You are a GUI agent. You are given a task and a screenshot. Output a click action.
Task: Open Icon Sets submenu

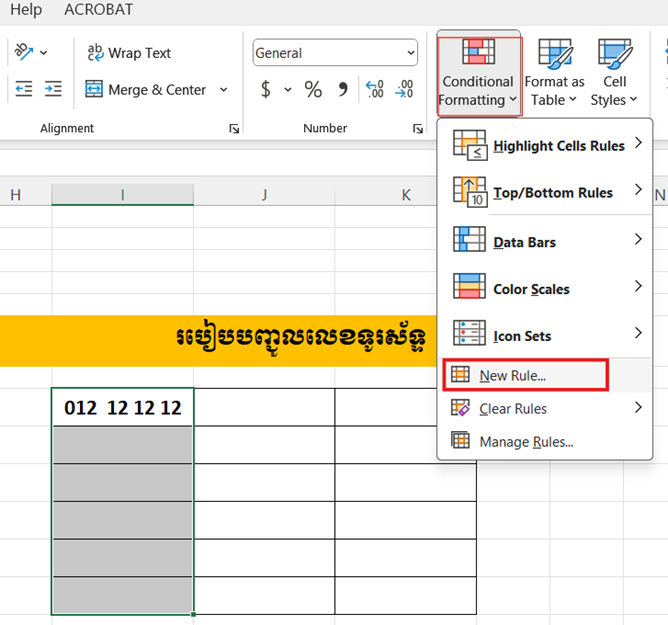point(545,335)
